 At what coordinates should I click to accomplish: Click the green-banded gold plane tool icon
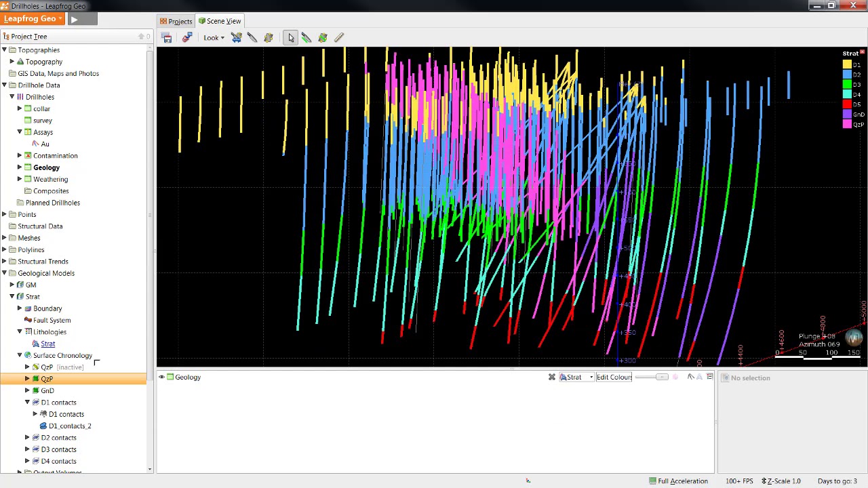point(323,38)
